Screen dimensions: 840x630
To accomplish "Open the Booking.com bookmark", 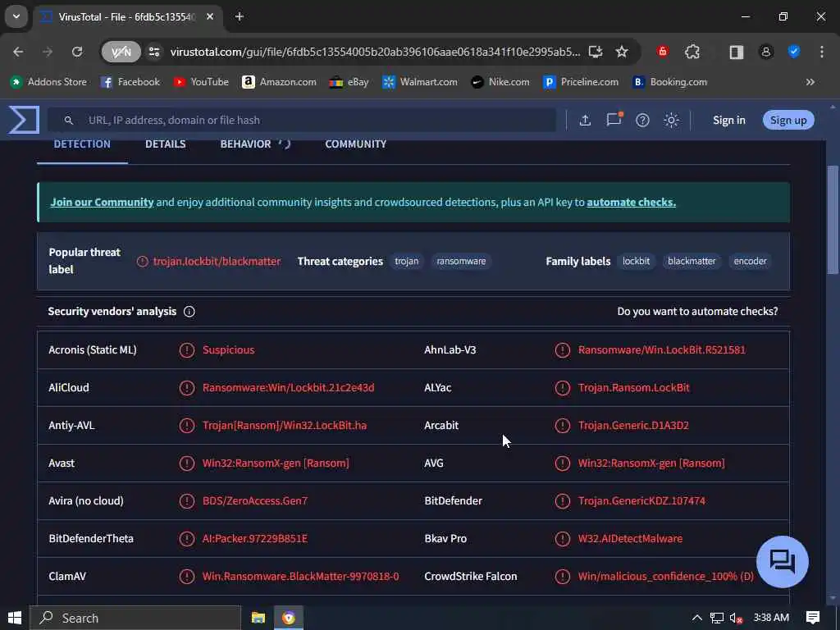I will [669, 82].
